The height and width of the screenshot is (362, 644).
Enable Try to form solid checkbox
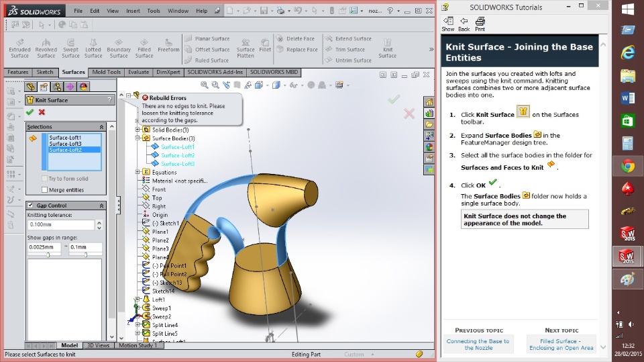tap(44, 179)
